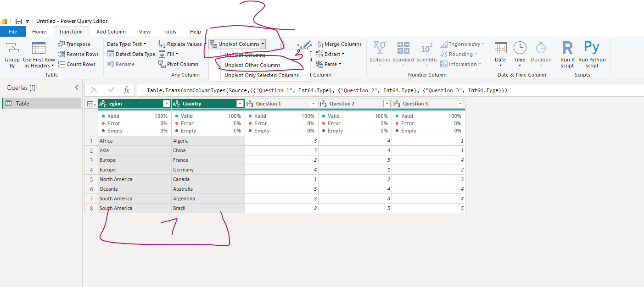This screenshot has height=287, width=644.
Task: Open the Country column filter dropdown
Action: click(239, 104)
